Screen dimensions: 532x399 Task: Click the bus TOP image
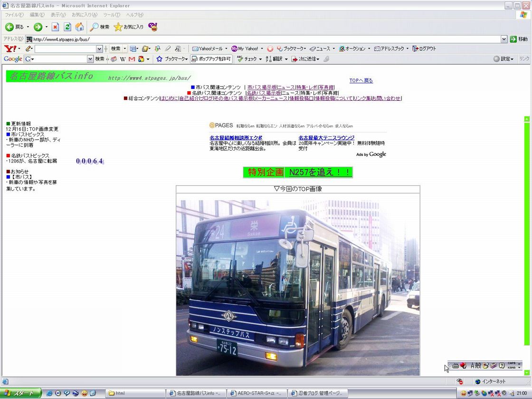click(x=298, y=288)
